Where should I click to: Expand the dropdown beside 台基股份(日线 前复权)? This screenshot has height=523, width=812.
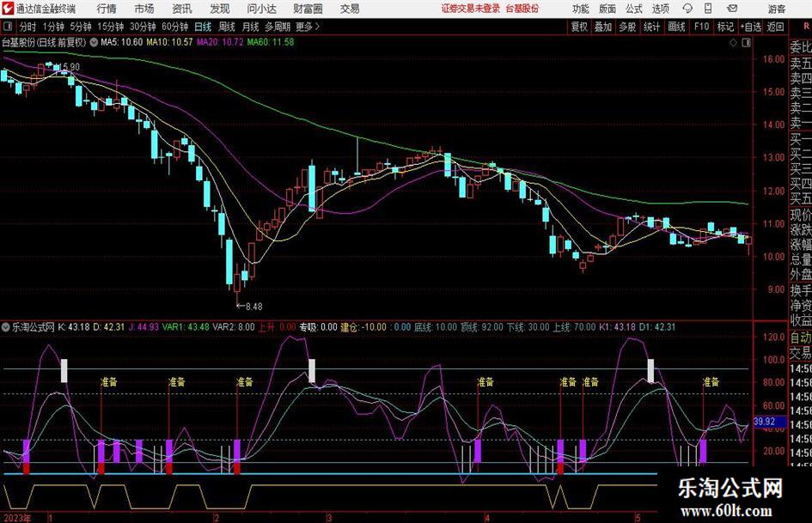(x=94, y=42)
